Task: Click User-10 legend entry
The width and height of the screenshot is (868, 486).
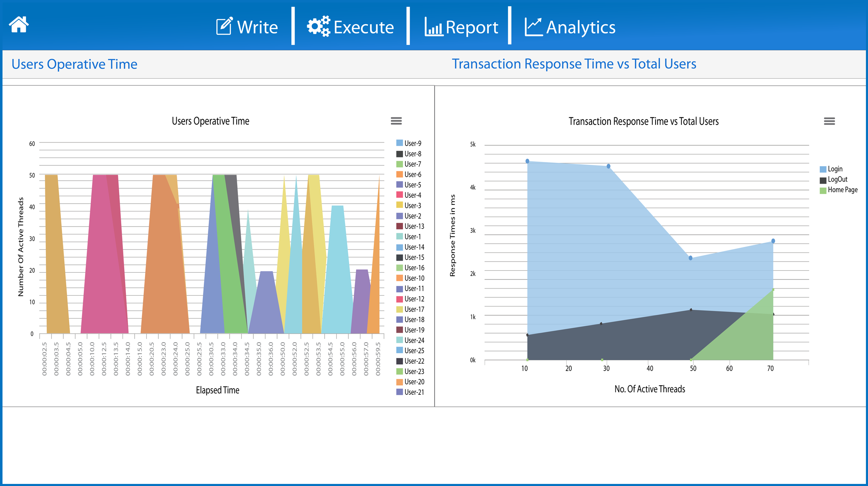Action: point(410,278)
